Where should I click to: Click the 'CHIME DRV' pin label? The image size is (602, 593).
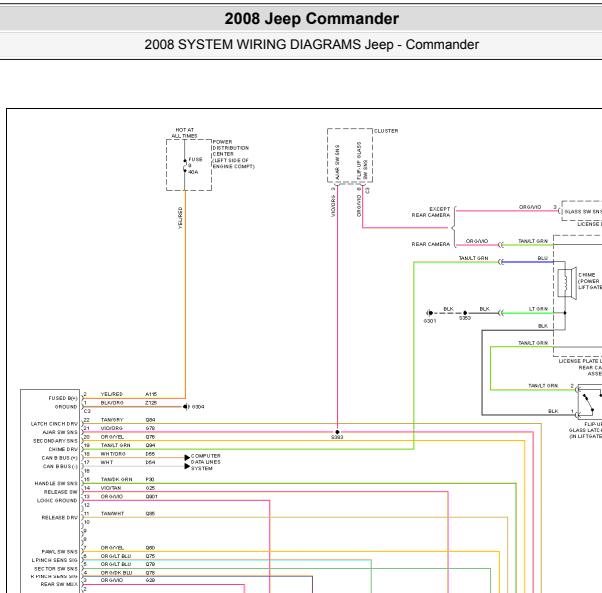pyautogui.click(x=63, y=449)
